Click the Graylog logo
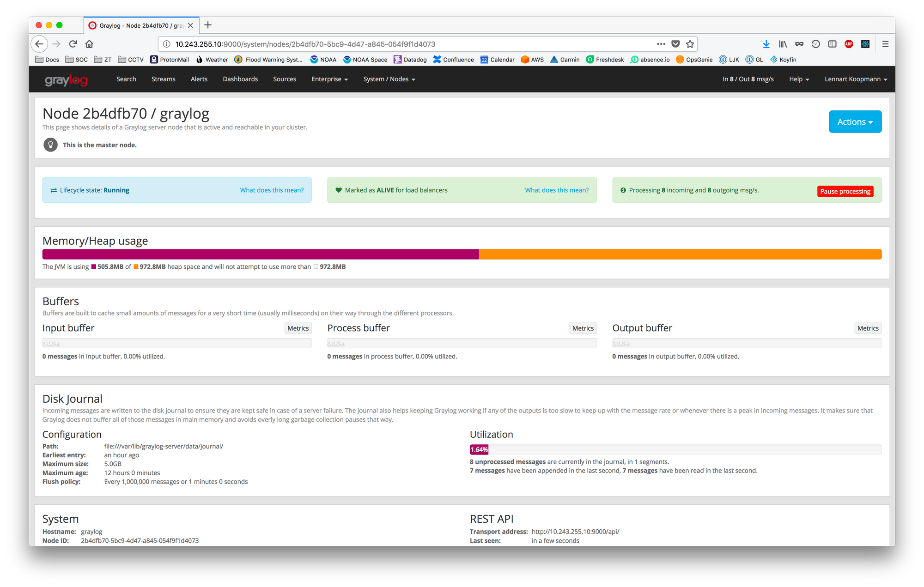The height and width of the screenshot is (587, 924). [66, 80]
